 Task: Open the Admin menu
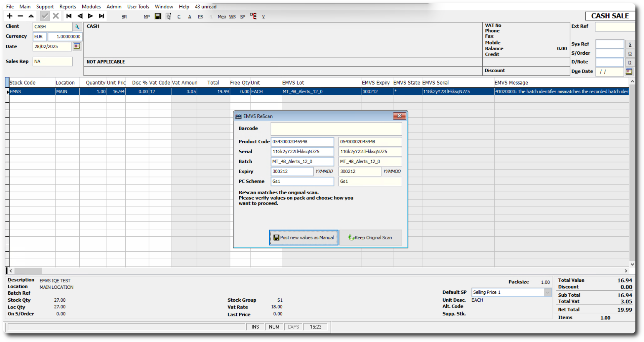tap(114, 7)
